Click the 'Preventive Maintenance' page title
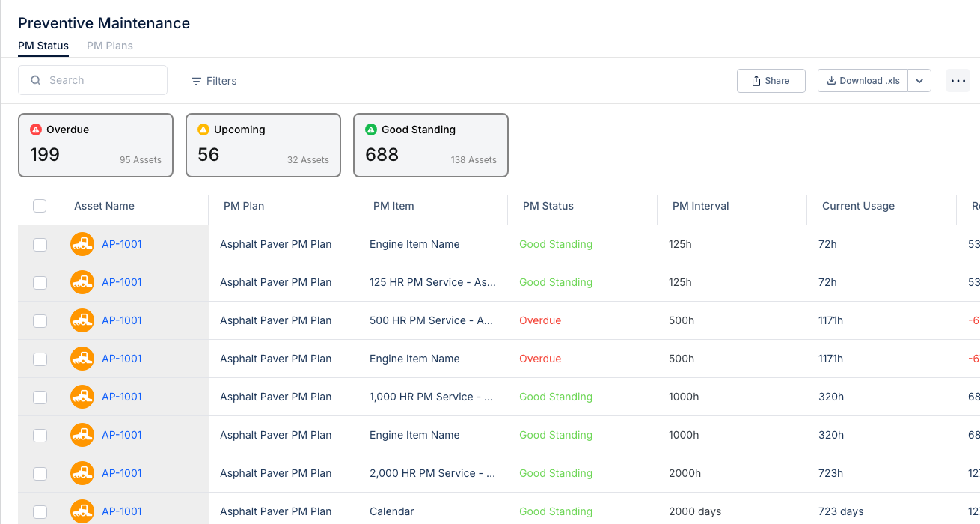The image size is (980, 524). (x=104, y=23)
